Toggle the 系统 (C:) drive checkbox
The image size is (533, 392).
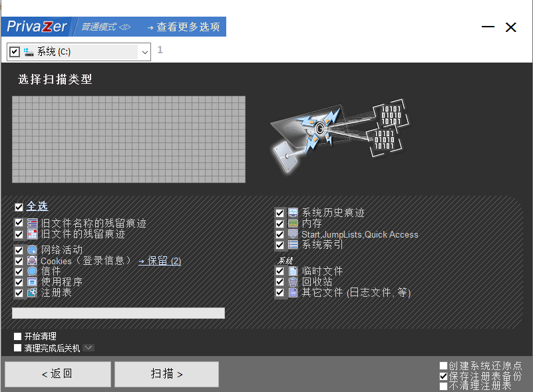click(14, 52)
